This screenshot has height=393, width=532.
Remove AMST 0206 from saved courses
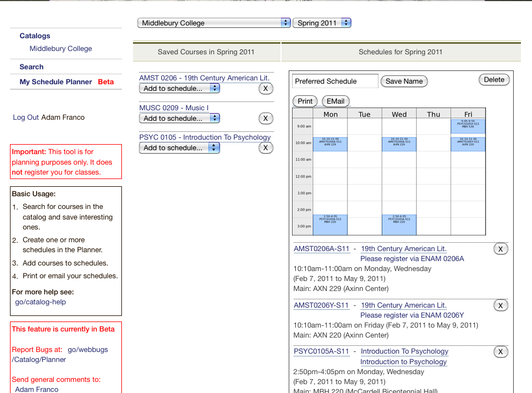[265, 89]
